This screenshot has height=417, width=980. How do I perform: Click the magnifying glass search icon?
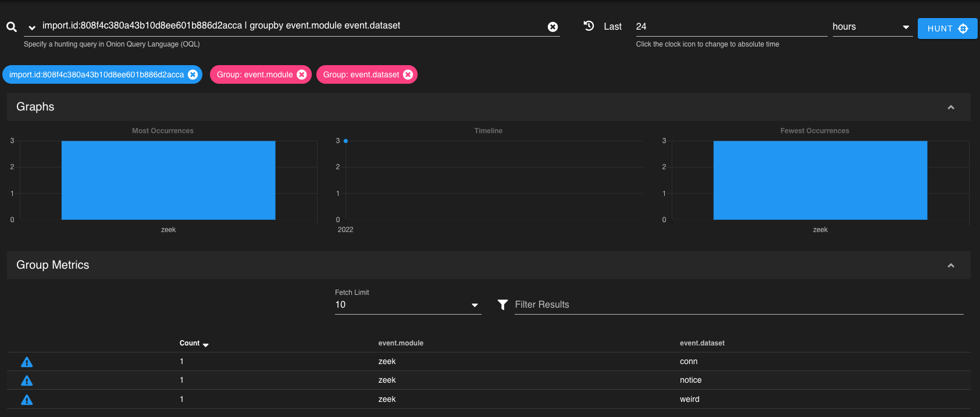click(x=12, y=27)
